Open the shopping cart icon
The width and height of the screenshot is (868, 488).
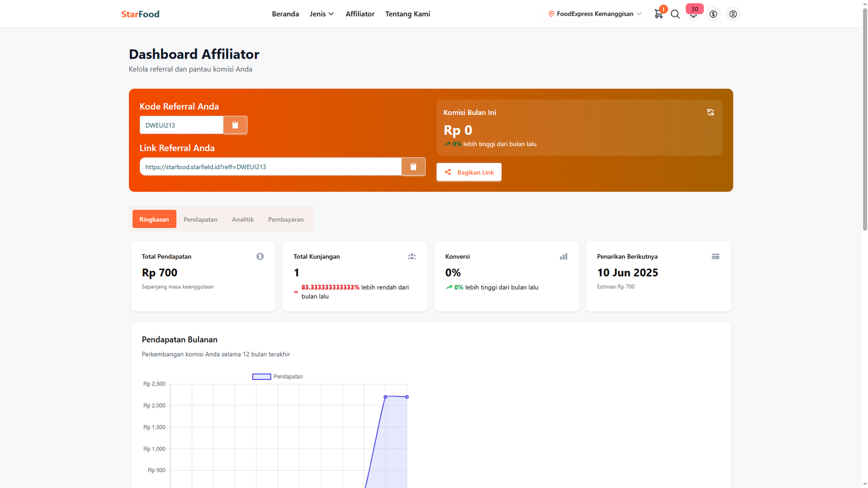[x=659, y=14]
